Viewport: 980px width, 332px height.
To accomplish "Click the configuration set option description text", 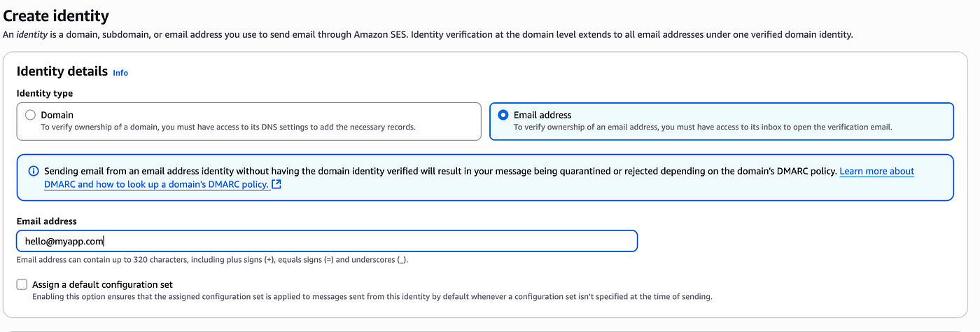I will click(x=372, y=297).
